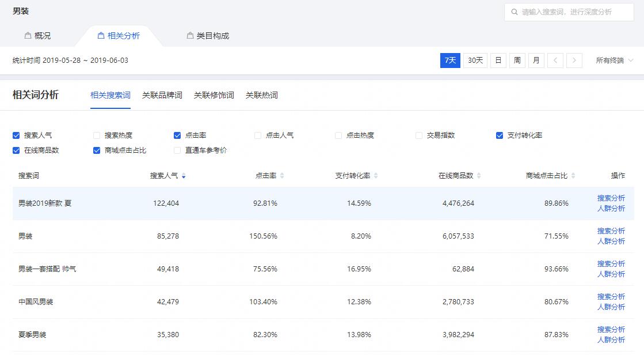Disable the 搜索人气 metric checkbox

click(16, 135)
